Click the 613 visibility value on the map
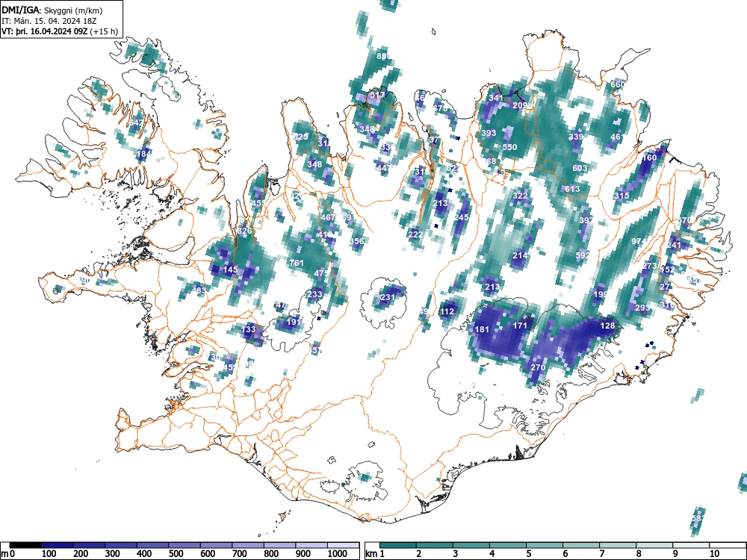 tap(572, 189)
